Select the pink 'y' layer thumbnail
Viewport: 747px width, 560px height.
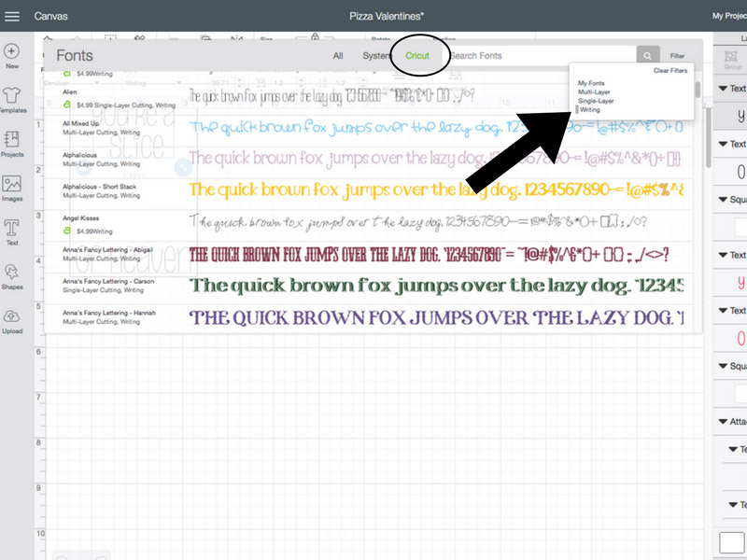tap(740, 282)
